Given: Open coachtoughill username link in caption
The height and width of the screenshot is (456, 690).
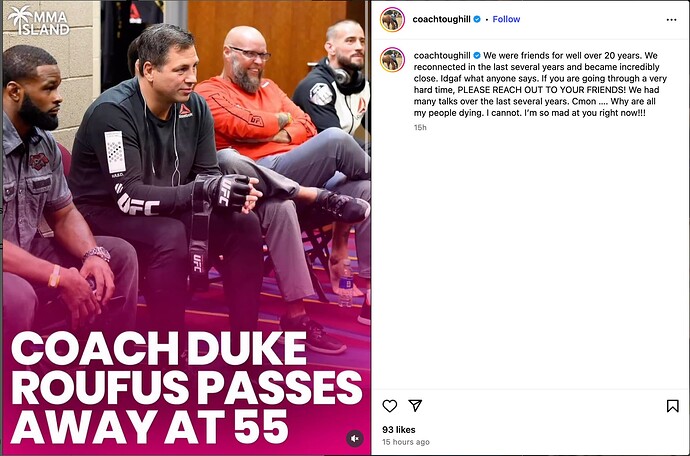Looking at the screenshot, I should (441, 55).
